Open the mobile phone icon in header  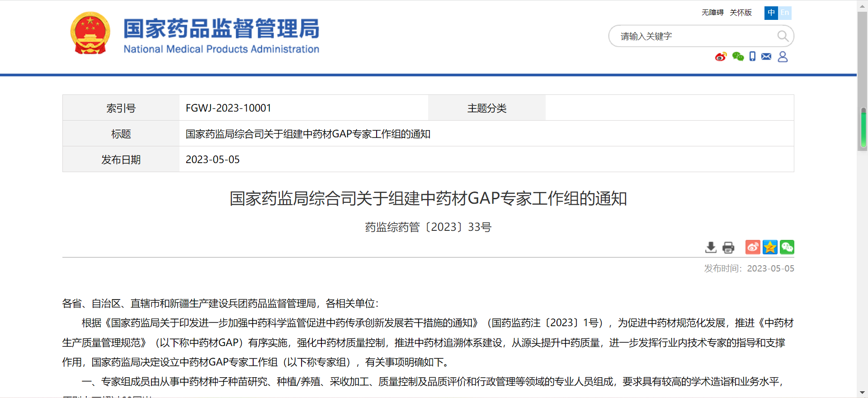[x=752, y=56]
